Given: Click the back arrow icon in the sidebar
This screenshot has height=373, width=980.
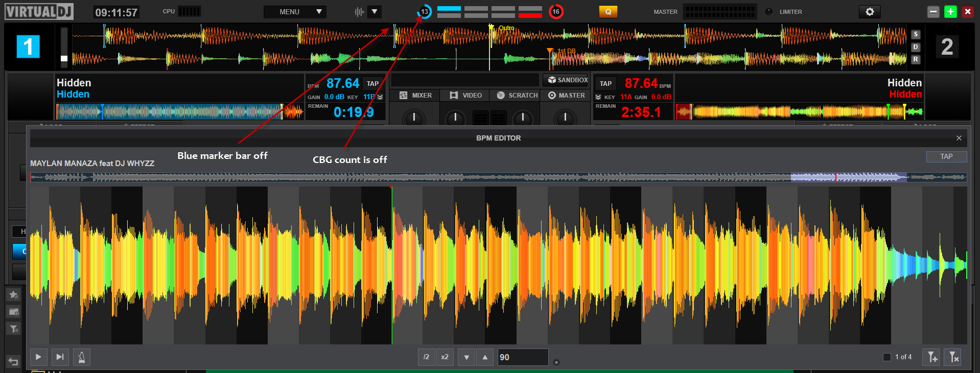Looking at the screenshot, I should tap(13, 361).
